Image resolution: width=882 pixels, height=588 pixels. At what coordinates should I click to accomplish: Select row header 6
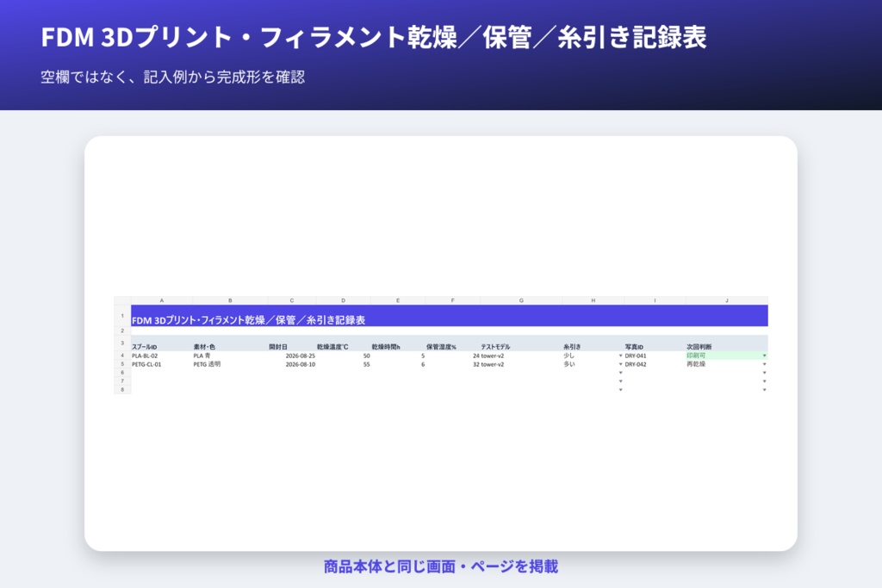(122, 373)
